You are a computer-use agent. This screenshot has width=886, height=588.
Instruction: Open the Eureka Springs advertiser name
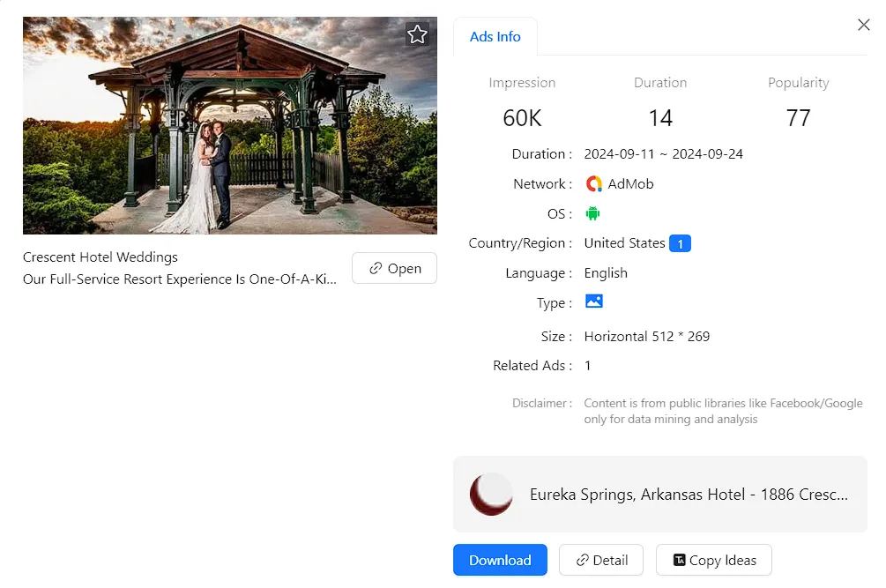coord(689,495)
